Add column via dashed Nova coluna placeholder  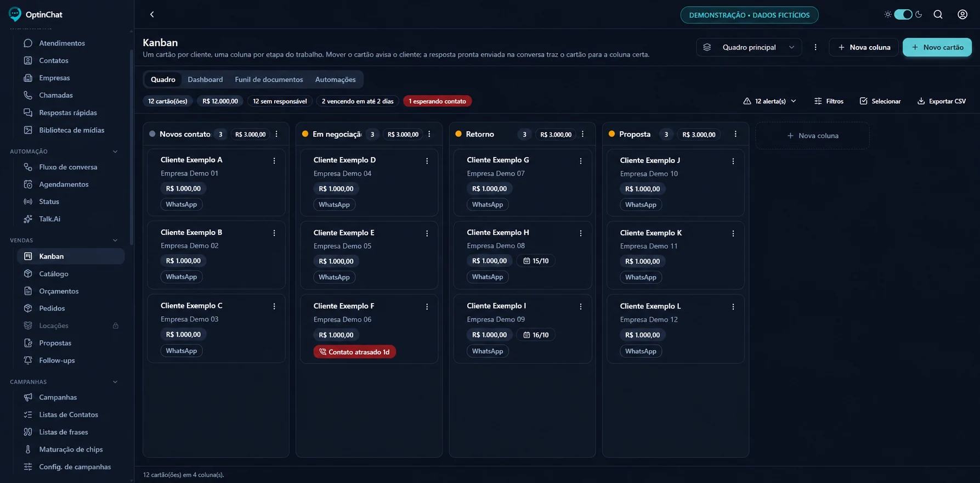[812, 136]
